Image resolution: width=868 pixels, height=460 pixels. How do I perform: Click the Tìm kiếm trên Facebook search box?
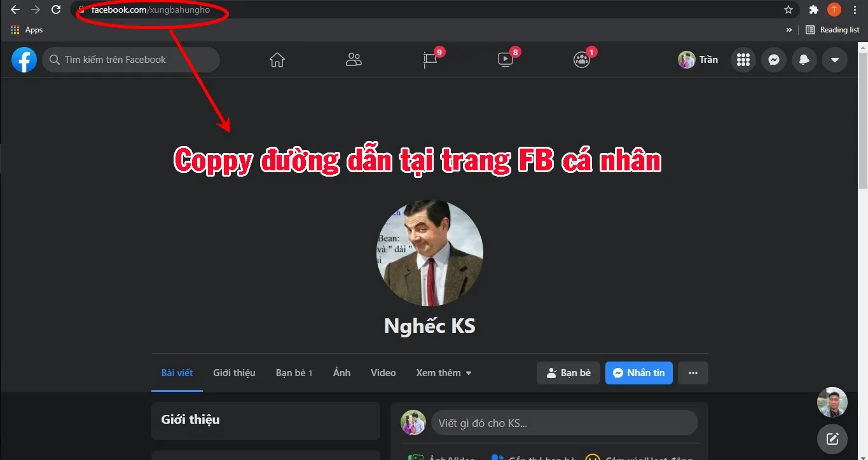[131, 60]
